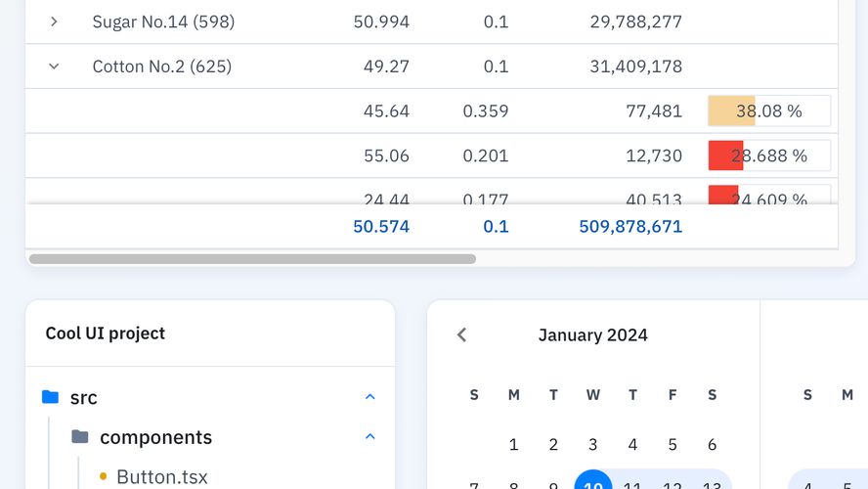Select the components folder label
This screenshot has width=868, height=489.
tap(155, 437)
